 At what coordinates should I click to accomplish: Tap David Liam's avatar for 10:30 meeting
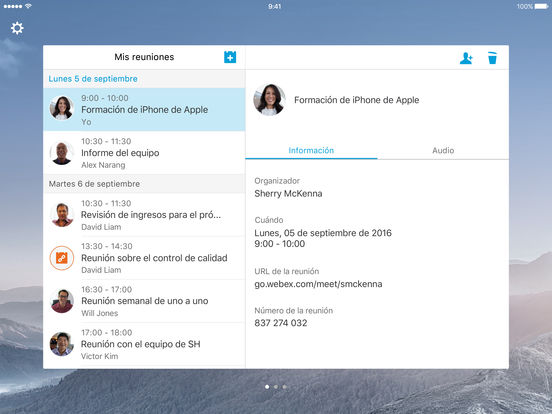pos(62,215)
